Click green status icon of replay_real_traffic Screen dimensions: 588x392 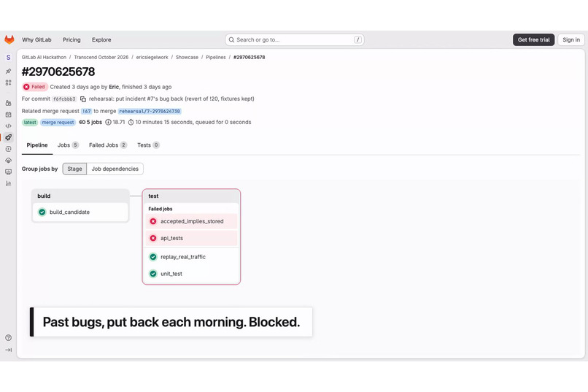[153, 257]
